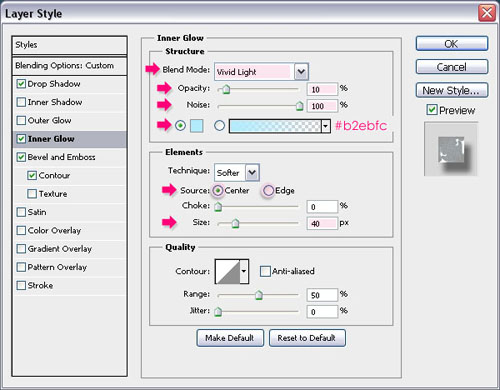Select Center as glow source
This screenshot has width=500, height=390.
click(x=218, y=190)
